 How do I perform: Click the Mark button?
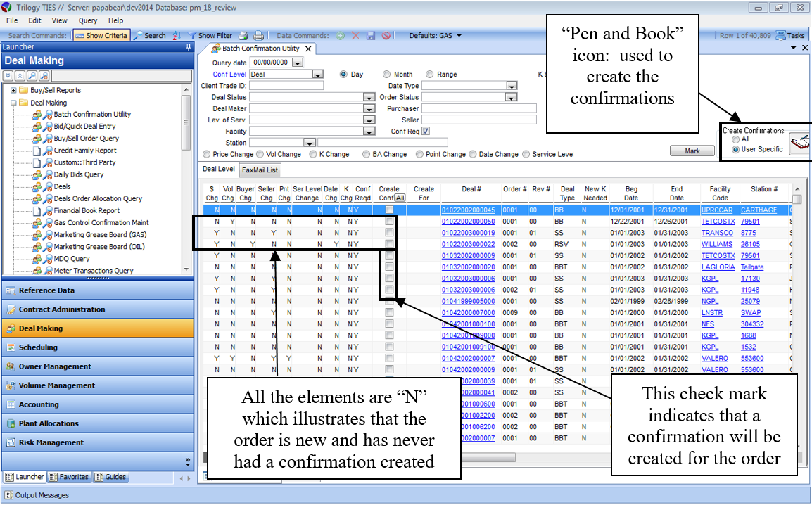(692, 151)
